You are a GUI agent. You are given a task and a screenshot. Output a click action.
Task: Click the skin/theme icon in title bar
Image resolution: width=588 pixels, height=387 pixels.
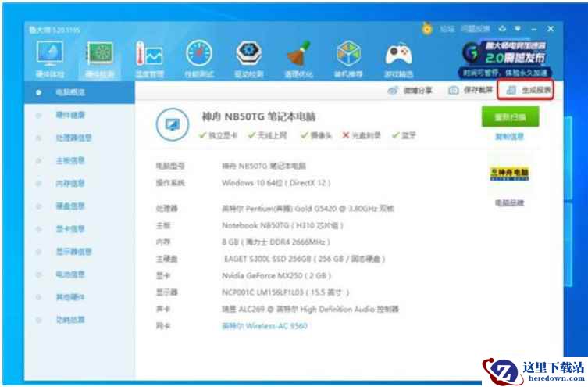click(x=503, y=28)
